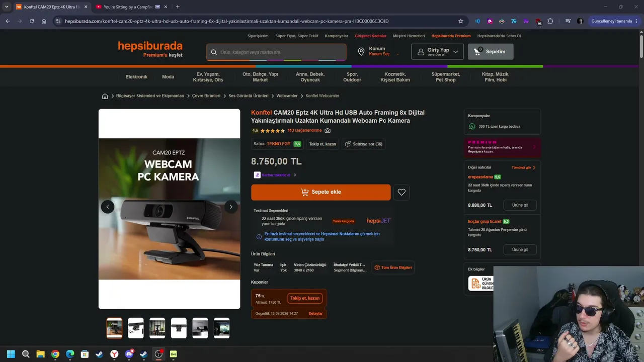This screenshot has width=644, height=362.
Task: Open the Chrome tab search dropdown arrow
Action: 7,7
